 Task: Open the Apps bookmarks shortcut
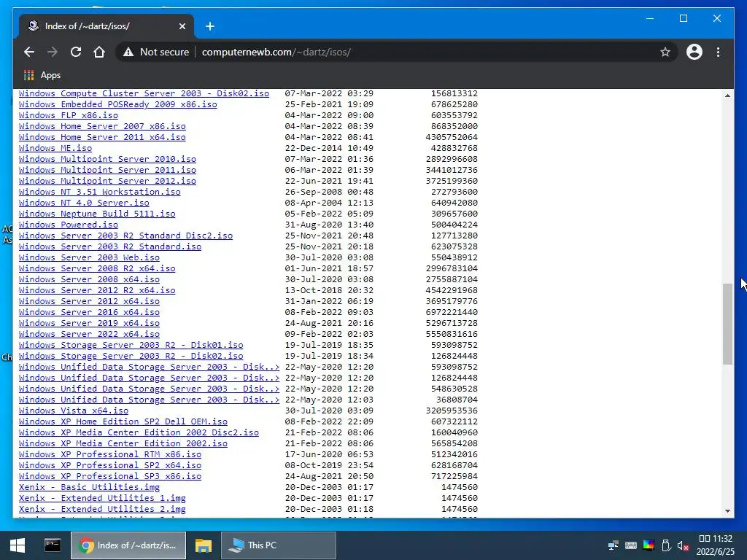click(x=42, y=75)
